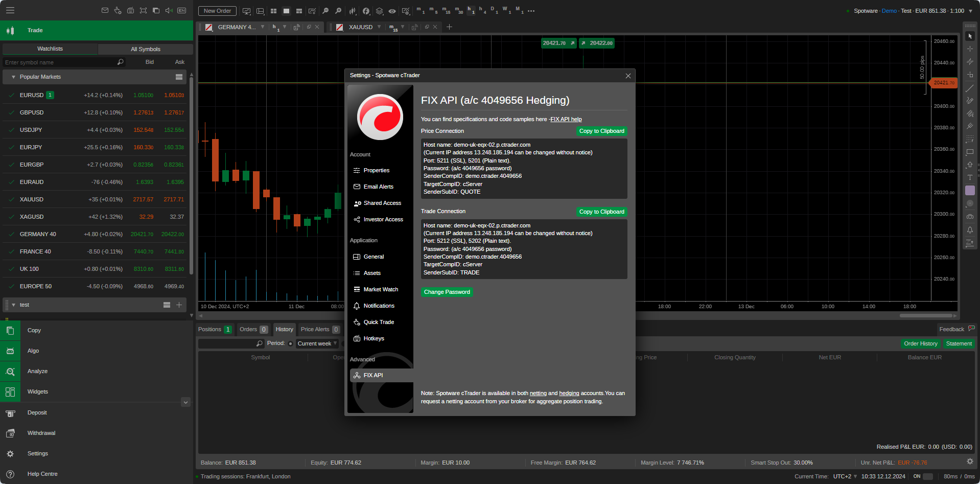Toggle full screen mode icon
Screen dimensions: 980x484
coord(143,10)
